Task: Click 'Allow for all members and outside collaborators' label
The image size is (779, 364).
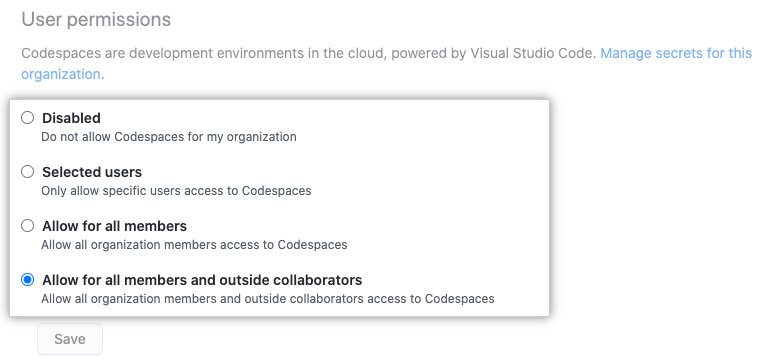Action: tap(202, 281)
